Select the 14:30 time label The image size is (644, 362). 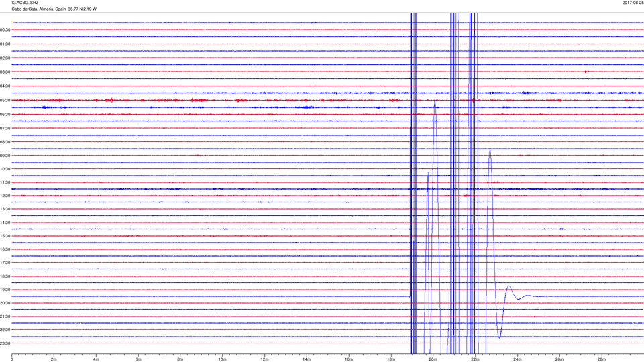[5, 223]
